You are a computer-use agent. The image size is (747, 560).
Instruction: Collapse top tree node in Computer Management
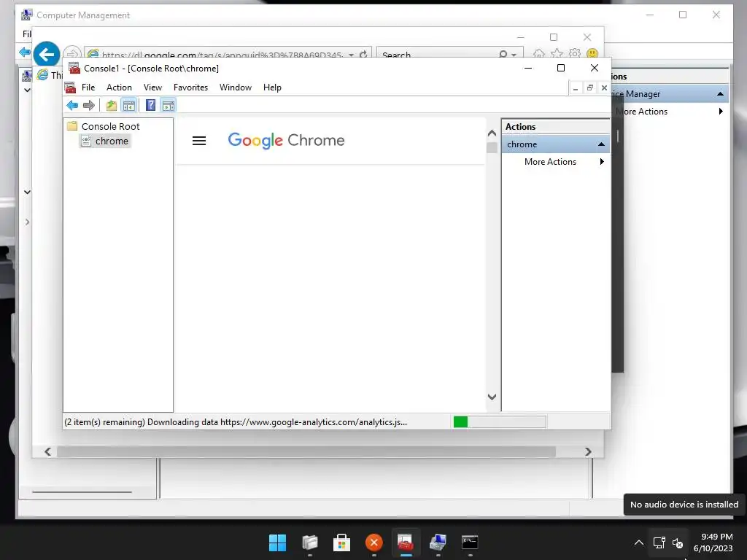click(x=27, y=90)
